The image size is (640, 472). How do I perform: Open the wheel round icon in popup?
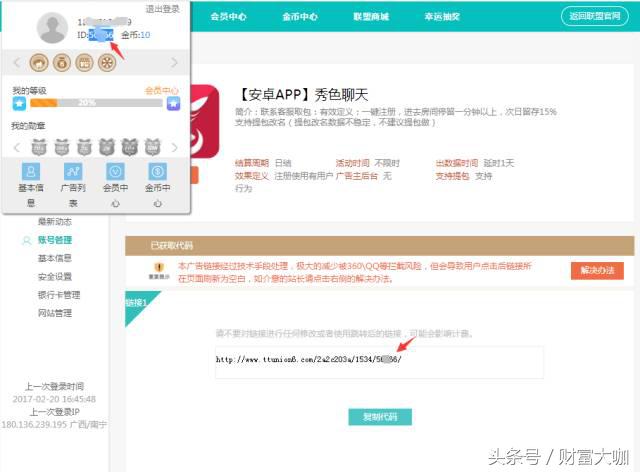pyautogui.click(x=107, y=63)
